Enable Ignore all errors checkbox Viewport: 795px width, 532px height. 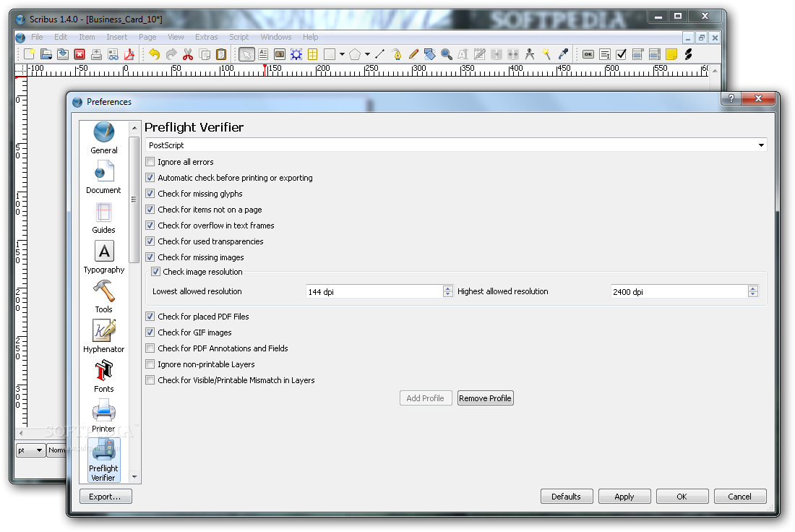tap(150, 162)
